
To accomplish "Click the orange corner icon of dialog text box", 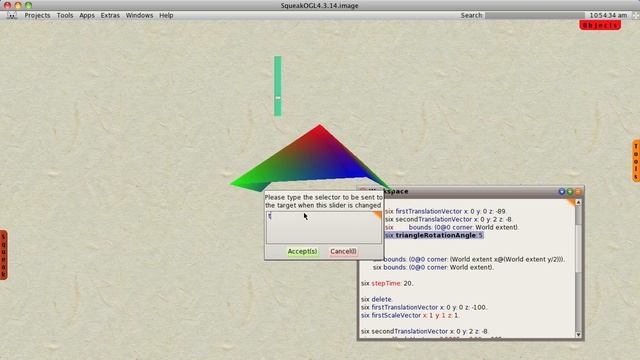I will (377, 215).
